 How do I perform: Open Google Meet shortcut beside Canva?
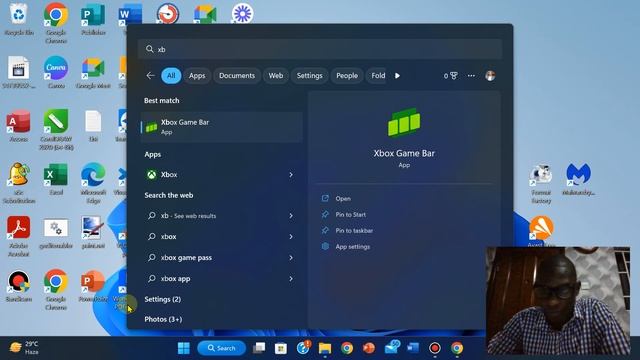click(x=93, y=72)
